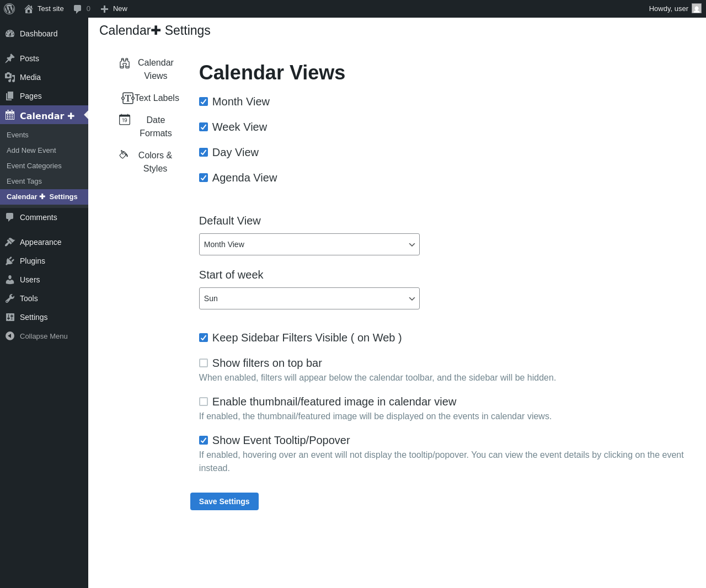Click the Users person icon
This screenshot has height=588, width=706.
(10, 280)
